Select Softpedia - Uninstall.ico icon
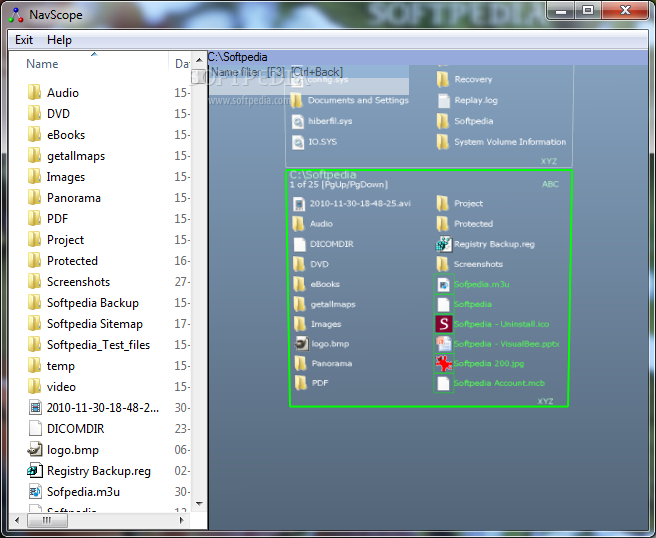Image resolution: width=656 pixels, height=538 pixels. point(443,324)
